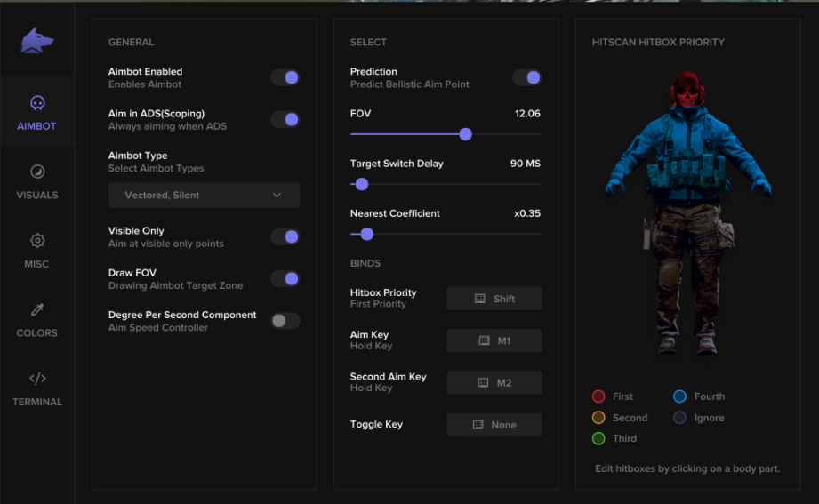Click the FOV slider handle

click(465, 134)
